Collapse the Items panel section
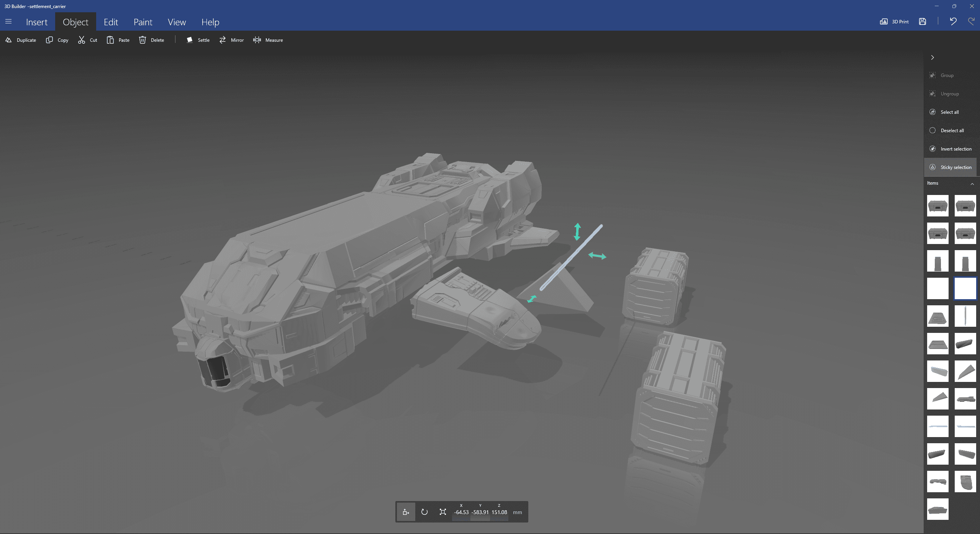The image size is (980, 534). click(x=972, y=184)
